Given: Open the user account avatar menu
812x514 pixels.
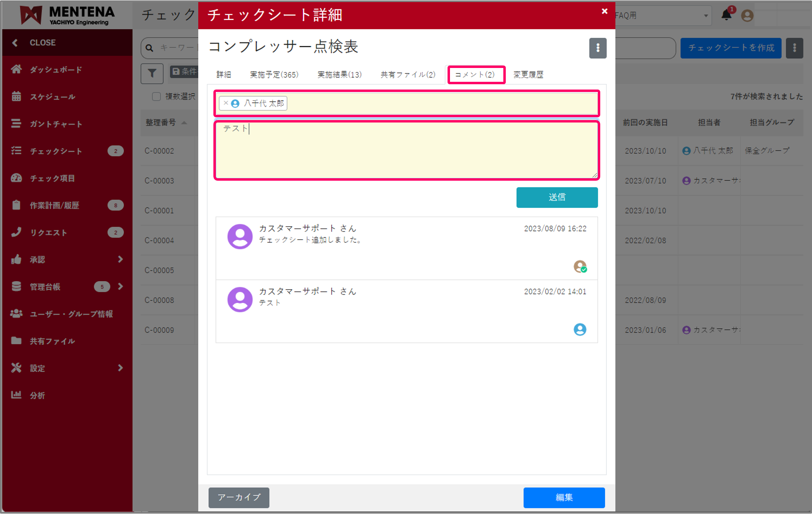Looking at the screenshot, I should 747,15.
